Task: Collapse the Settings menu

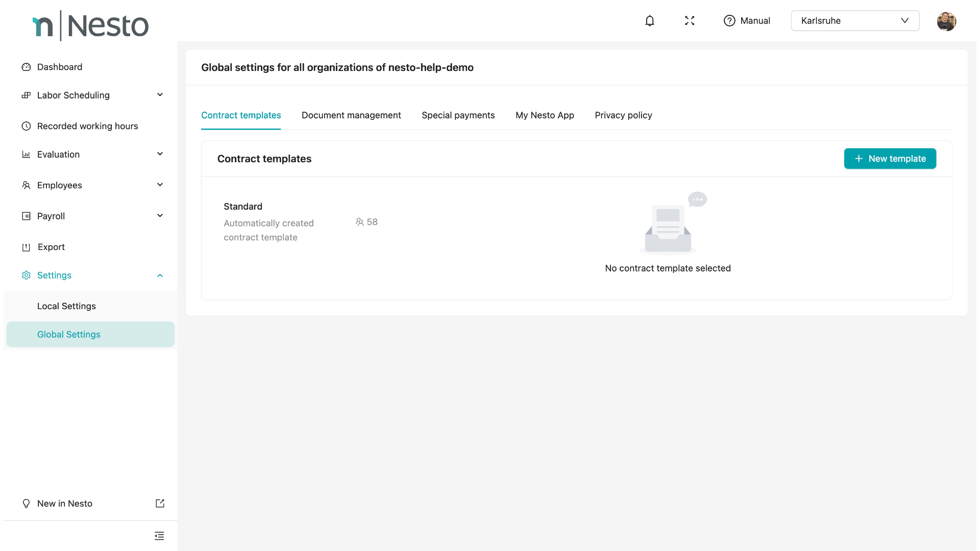Action: [160, 275]
